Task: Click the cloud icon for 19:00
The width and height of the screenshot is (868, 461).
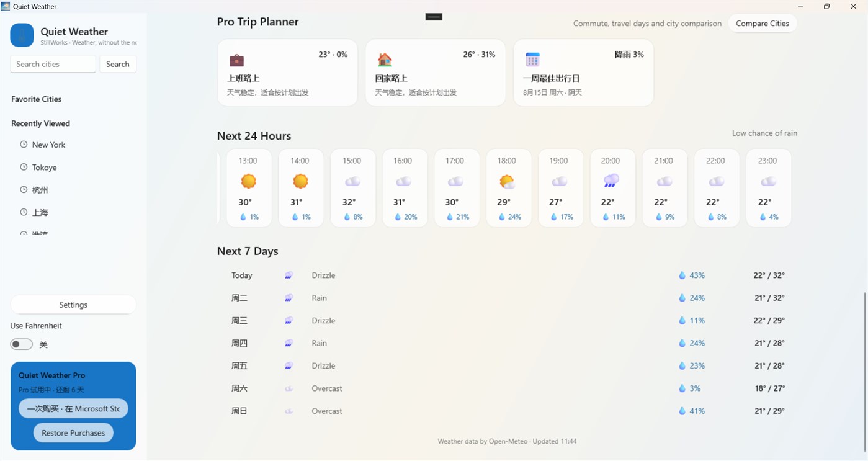Action: (559, 181)
